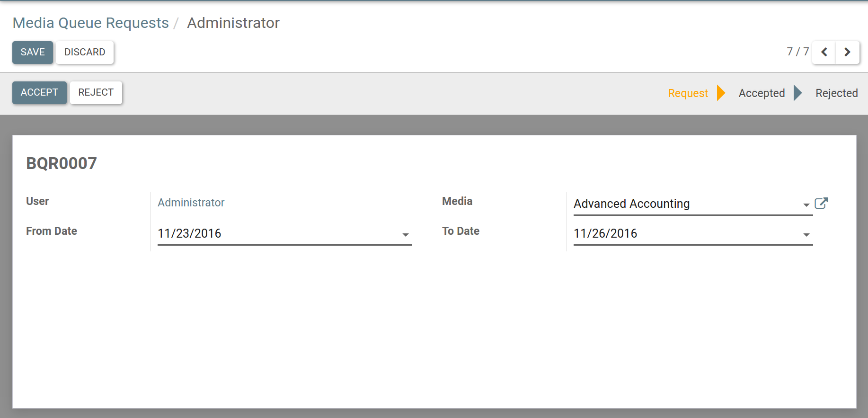
Task: Open the To Date picker arrow
Action: (x=806, y=235)
